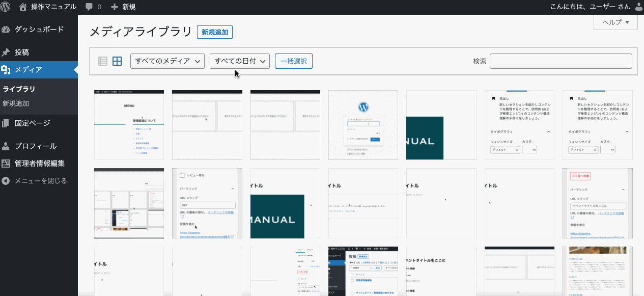This screenshot has width=644, height=296.
Task: Open 固定ページ in sidebar
Action: (x=33, y=123)
